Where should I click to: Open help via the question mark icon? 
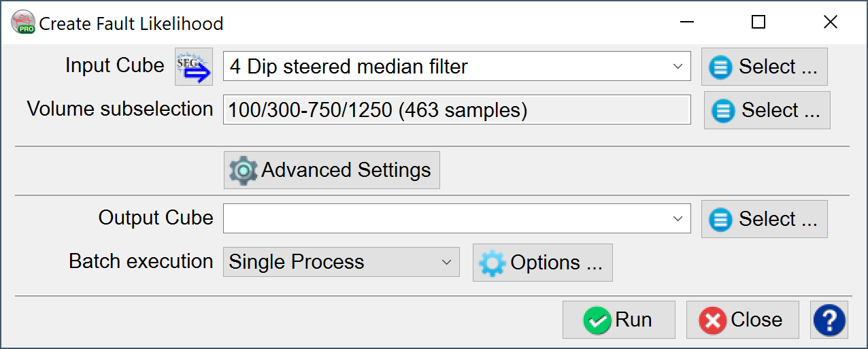(829, 320)
